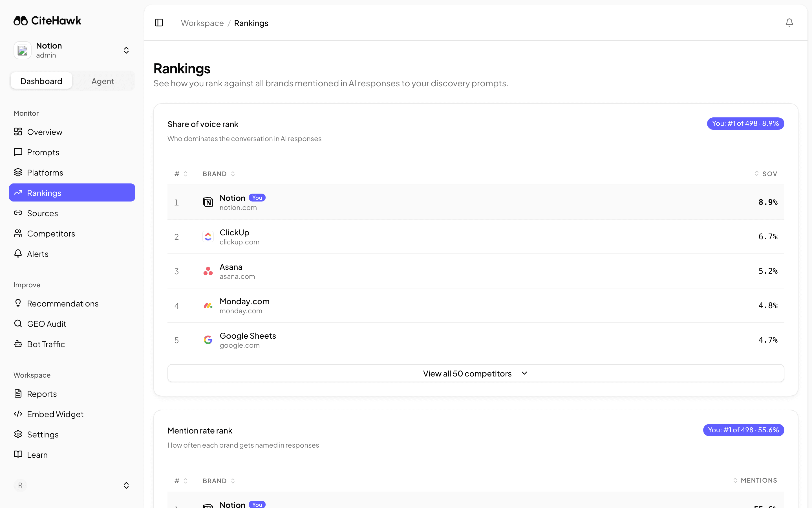Sort mention rate table by # column

[181, 481]
